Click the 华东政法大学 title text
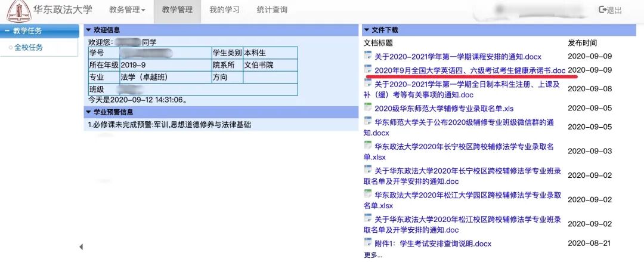Viewport: 644px width, 262px height. pyautogui.click(x=63, y=10)
